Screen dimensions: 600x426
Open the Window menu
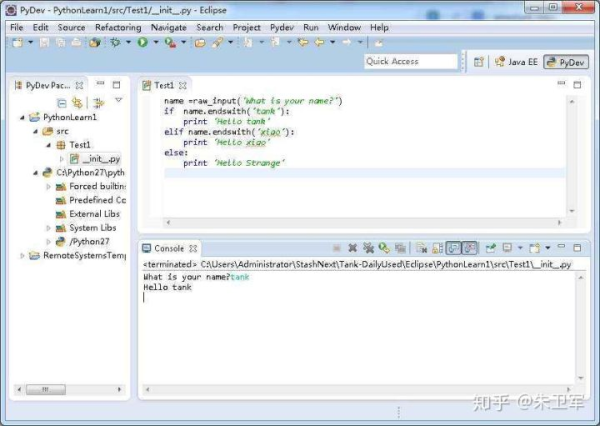coord(344,28)
